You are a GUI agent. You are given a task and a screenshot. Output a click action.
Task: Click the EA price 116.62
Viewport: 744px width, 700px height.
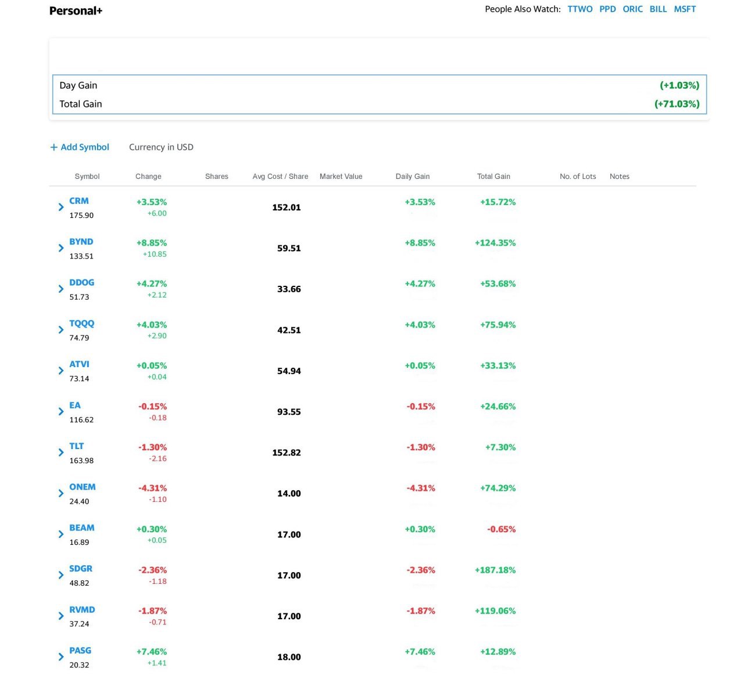point(81,420)
